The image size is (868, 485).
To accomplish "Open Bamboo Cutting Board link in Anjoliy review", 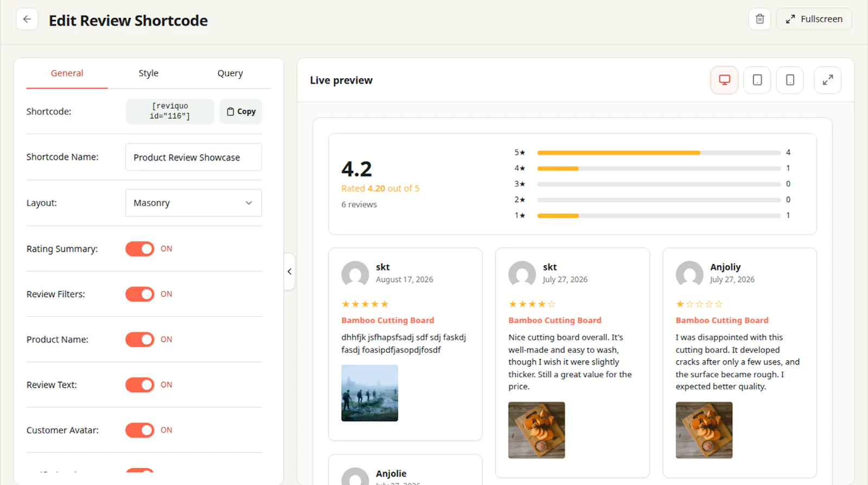I will [x=722, y=321].
